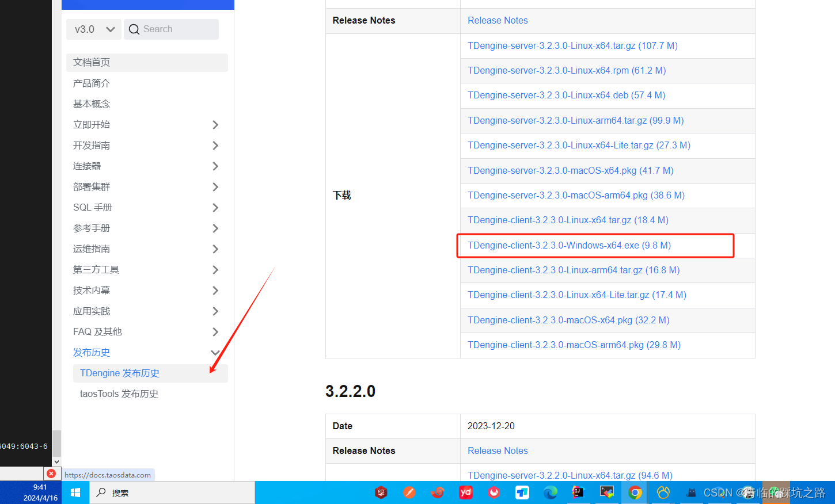Screen dimensions: 835x504
Task: Download TDengine-client-3.2.3.0-macOS-arm64.pkg
Action: (x=574, y=345)
